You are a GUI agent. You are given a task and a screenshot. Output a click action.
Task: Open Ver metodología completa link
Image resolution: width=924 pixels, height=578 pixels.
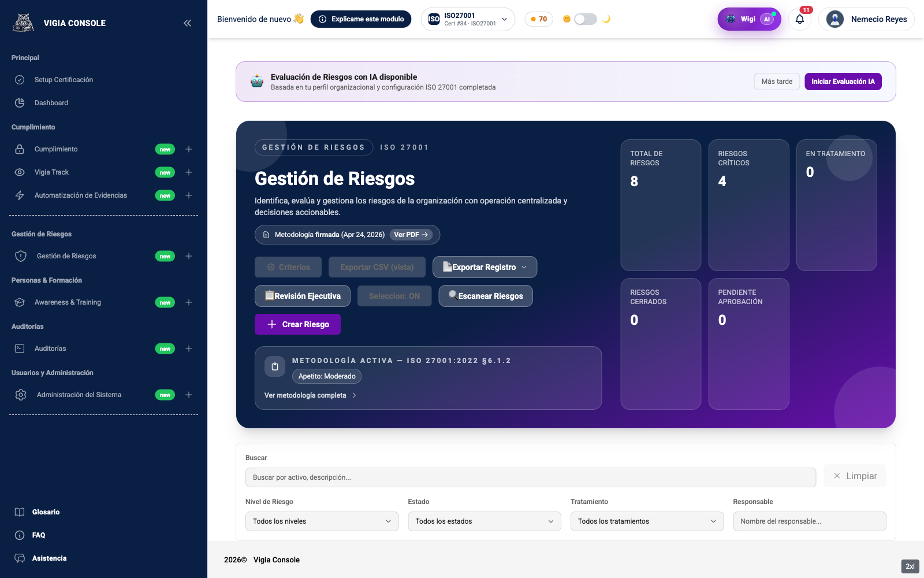tap(310, 395)
